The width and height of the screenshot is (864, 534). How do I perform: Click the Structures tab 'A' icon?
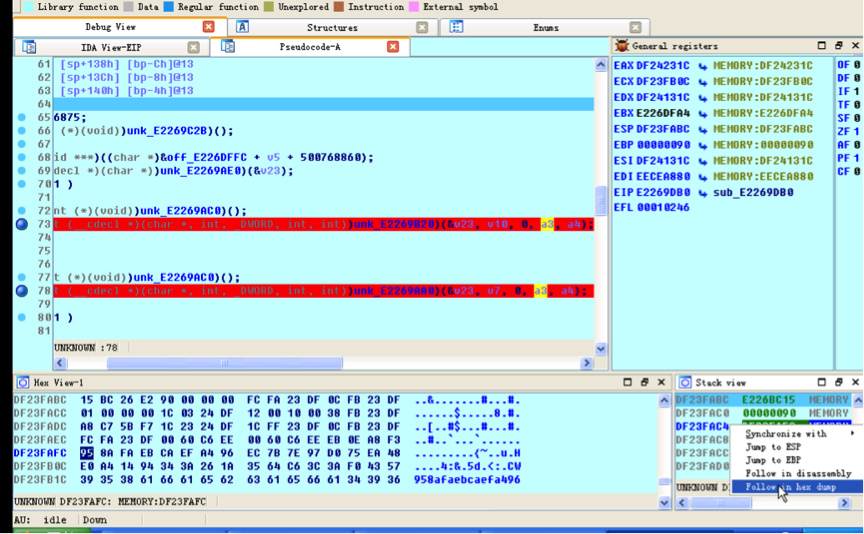pos(242,27)
